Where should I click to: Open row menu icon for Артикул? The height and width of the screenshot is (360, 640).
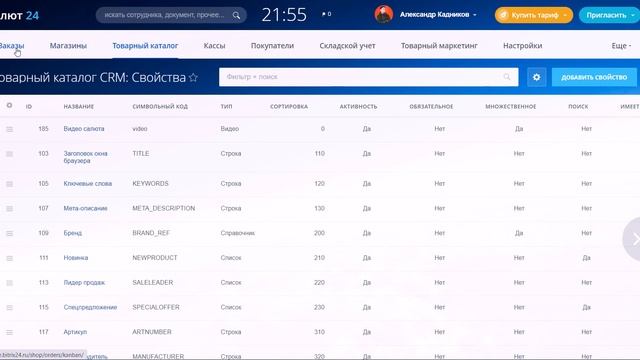click(9, 332)
